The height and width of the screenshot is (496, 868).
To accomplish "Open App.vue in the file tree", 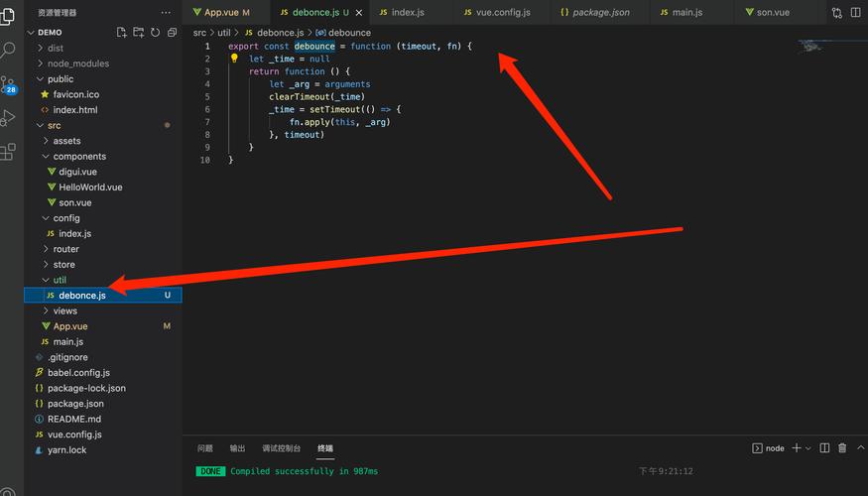I will (x=70, y=326).
